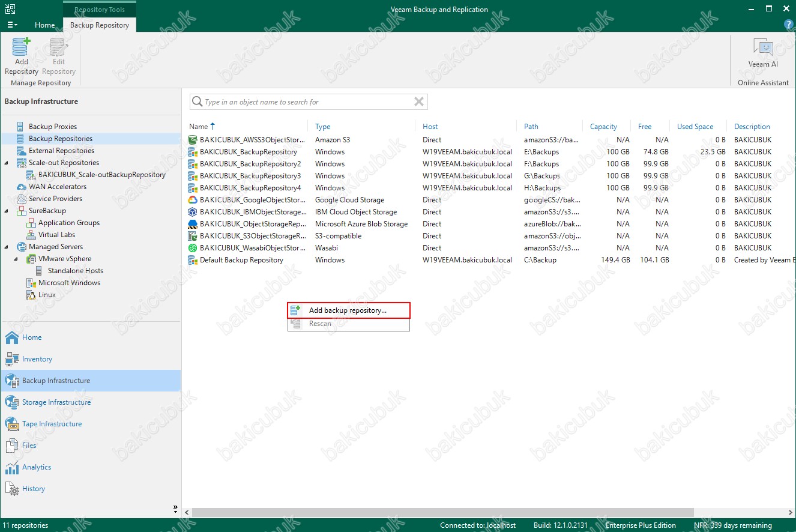Click the Rescan context menu entry

349,324
